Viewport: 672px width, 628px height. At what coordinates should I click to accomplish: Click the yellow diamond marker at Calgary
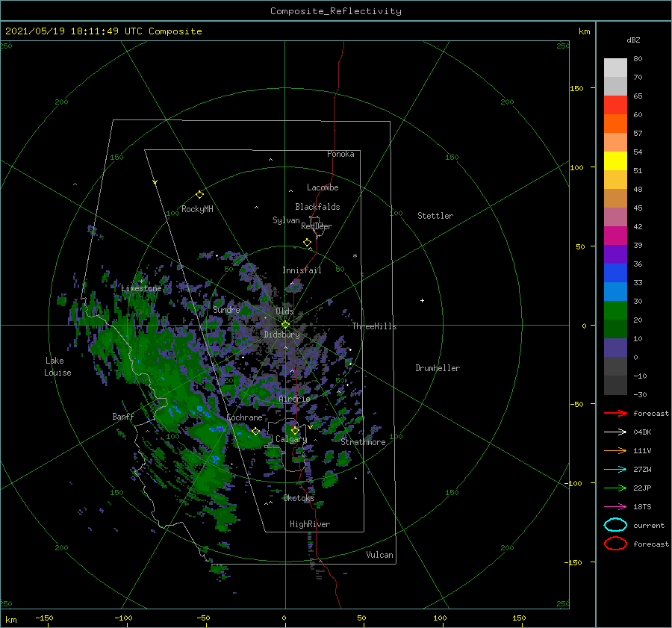pyautogui.click(x=295, y=430)
